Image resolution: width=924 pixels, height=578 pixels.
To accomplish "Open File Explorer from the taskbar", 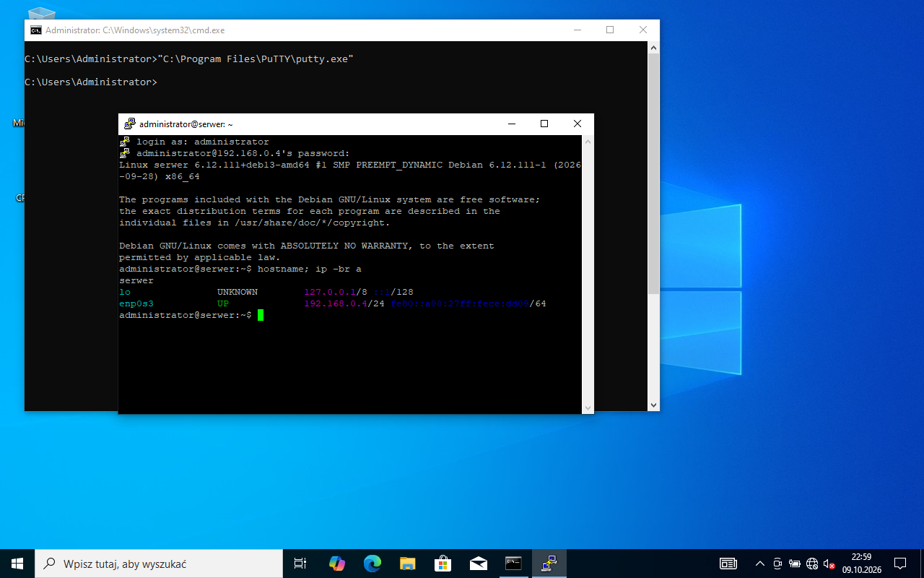I will [407, 564].
